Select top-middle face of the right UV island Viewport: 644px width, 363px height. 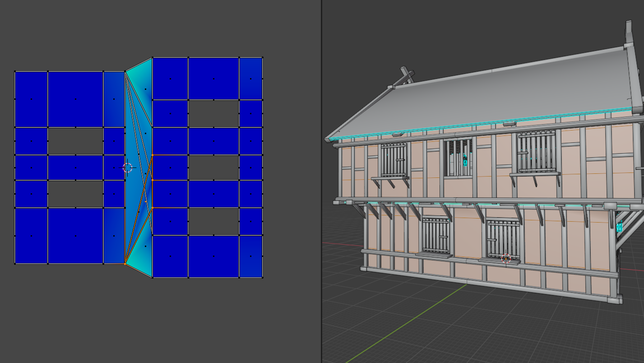pyautogui.click(x=213, y=79)
